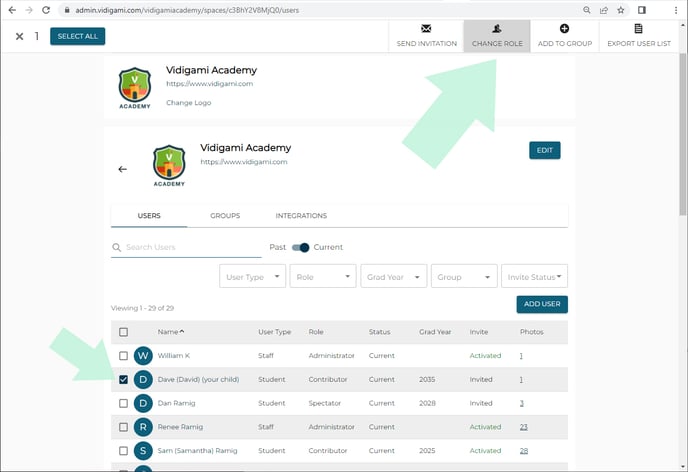Click the browser address bar URL
This screenshot has width=688, height=472.
[x=187, y=10]
